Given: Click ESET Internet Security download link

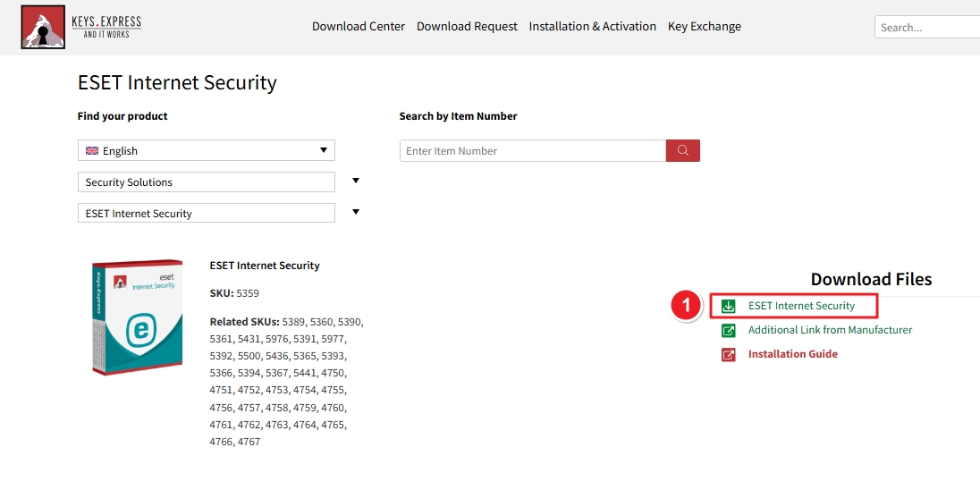Looking at the screenshot, I should click(801, 306).
